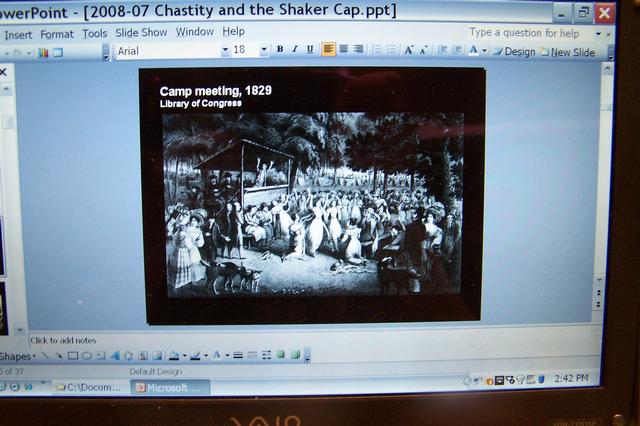This screenshot has width=640, height=426.
Task: Open Line Color dropdown arrow
Action: click(206, 356)
